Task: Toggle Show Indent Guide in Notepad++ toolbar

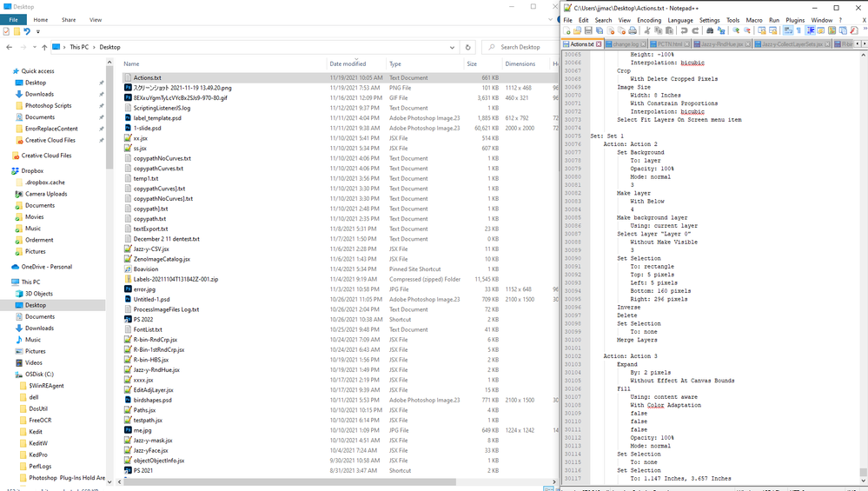Action: (x=811, y=30)
